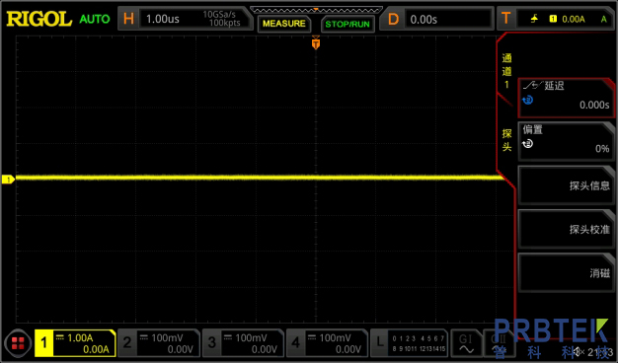
Task: Open the 延迟 delay setting 0.000s
Action: 566,98
